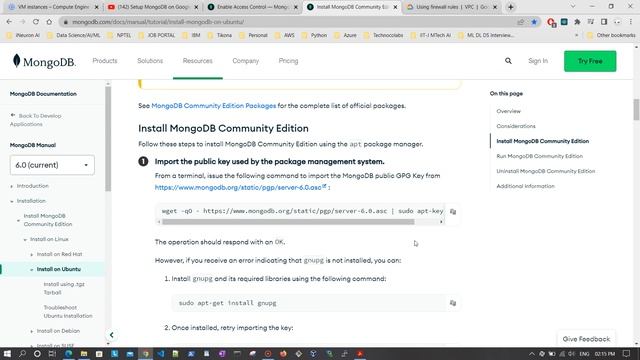Go to the Pricing page
This screenshot has width=640, height=360.
click(x=289, y=61)
